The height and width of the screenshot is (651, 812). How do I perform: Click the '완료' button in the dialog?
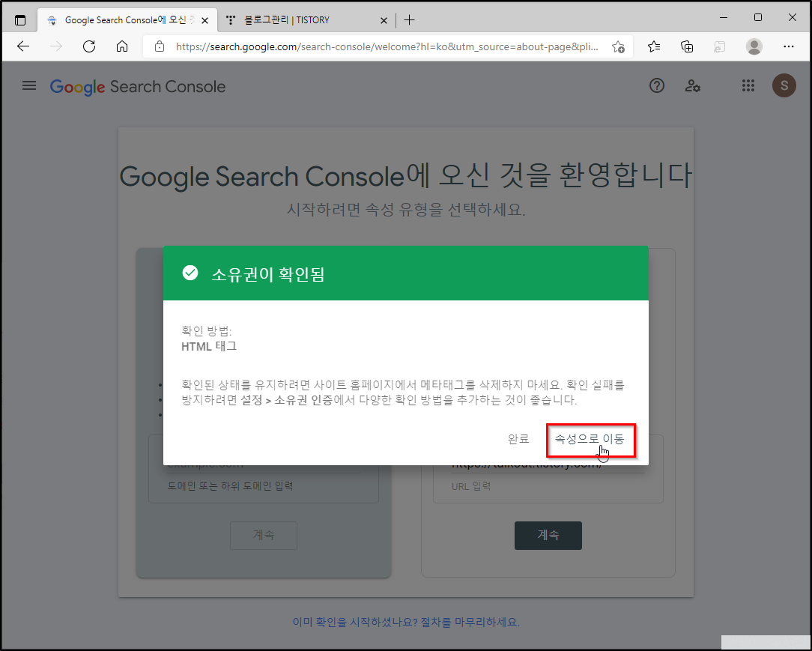[x=518, y=439]
